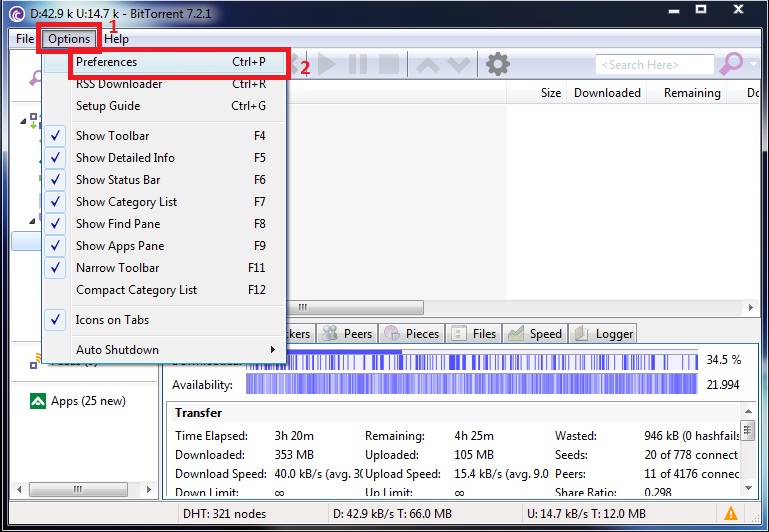The width and height of the screenshot is (769, 532).
Task: Click sidebar horizontal scrollbar thumb
Action: pyautogui.click(x=78, y=489)
